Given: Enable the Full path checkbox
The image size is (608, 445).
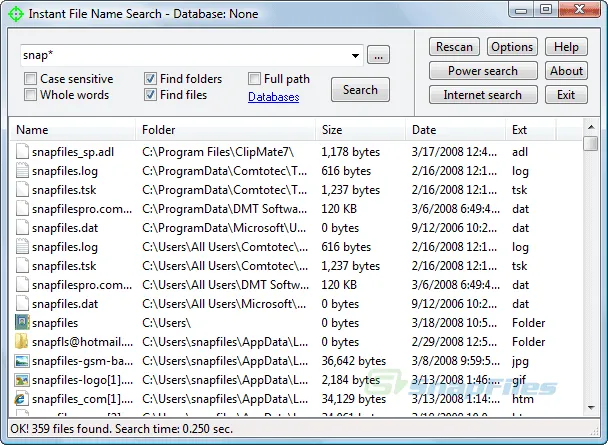Looking at the screenshot, I should (254, 79).
